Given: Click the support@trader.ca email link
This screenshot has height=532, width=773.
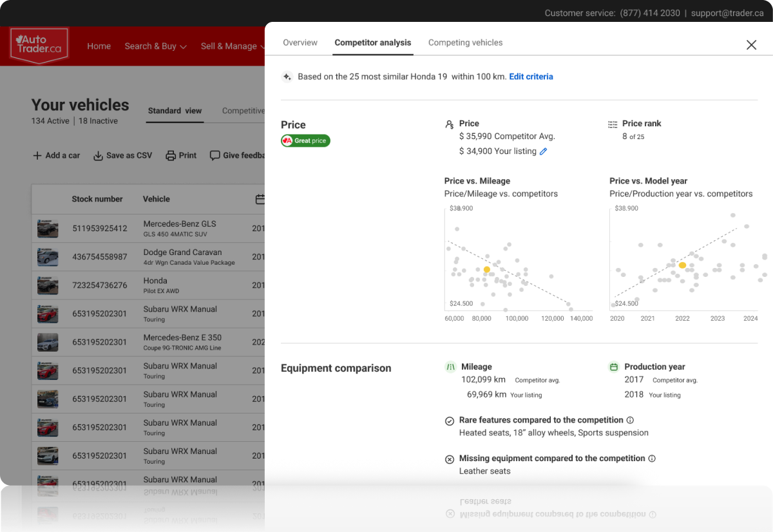Looking at the screenshot, I should pyautogui.click(x=727, y=13).
